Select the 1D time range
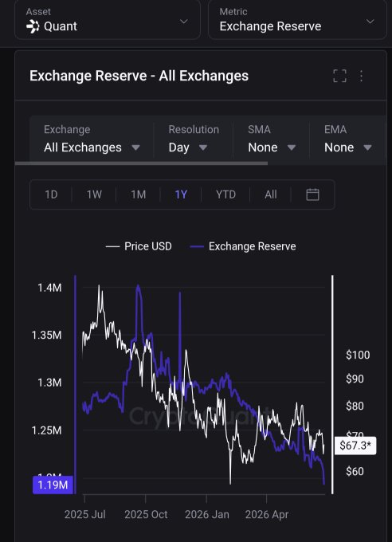 click(x=51, y=194)
